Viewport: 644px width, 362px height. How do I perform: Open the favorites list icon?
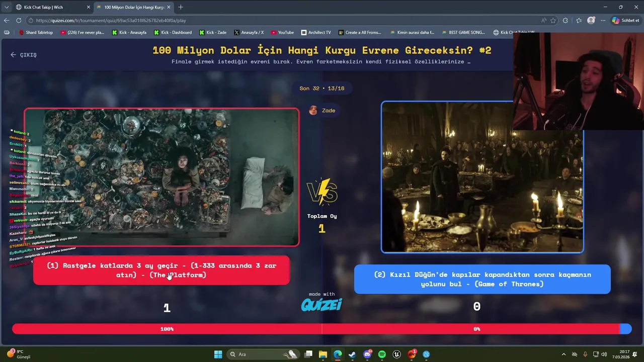click(579, 21)
